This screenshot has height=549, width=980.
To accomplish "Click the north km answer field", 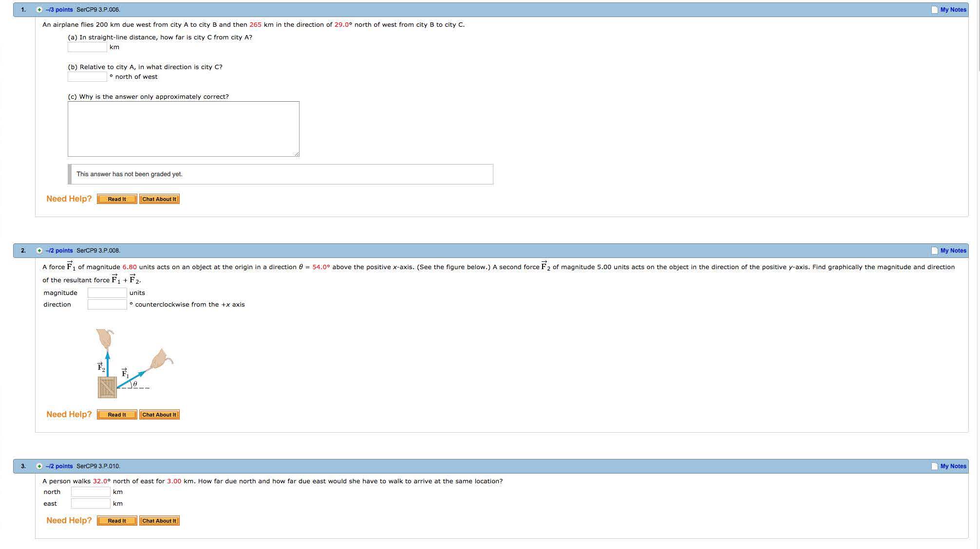I will tap(91, 492).
